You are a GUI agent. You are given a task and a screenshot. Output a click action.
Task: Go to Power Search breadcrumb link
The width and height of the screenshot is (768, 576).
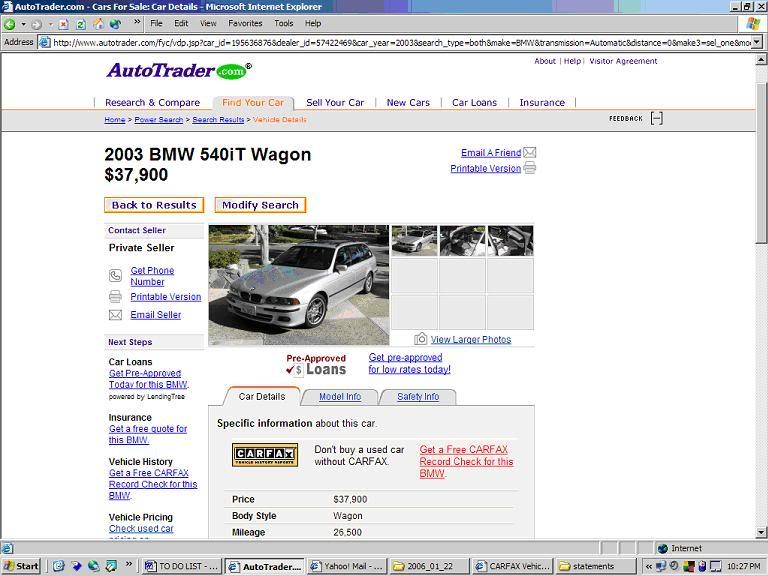(159, 120)
